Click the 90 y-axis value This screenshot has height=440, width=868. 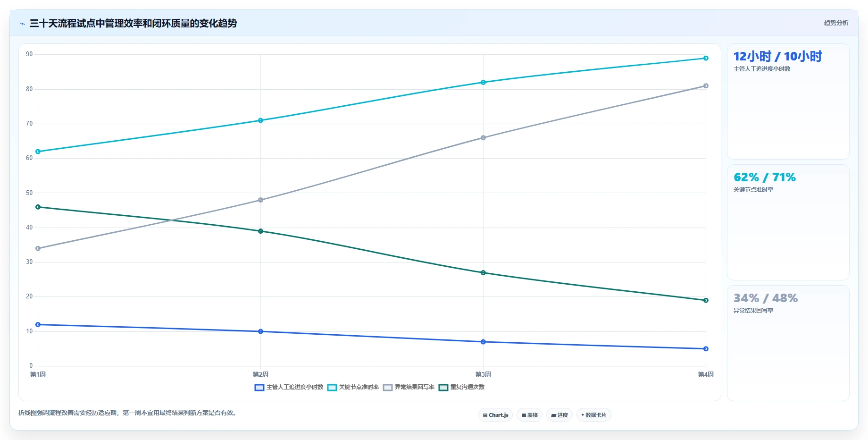[x=29, y=54]
